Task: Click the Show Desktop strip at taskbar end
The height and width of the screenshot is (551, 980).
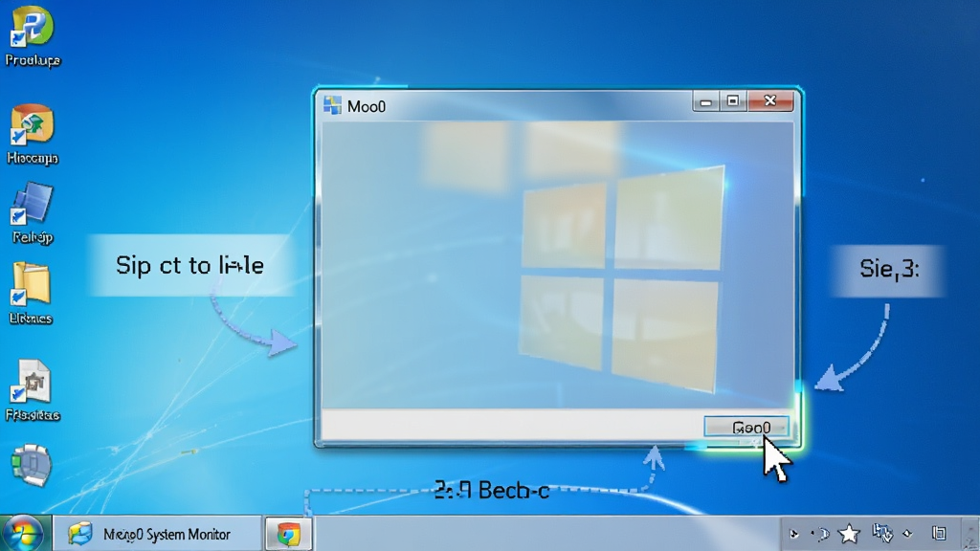Action: pyautogui.click(x=970, y=534)
